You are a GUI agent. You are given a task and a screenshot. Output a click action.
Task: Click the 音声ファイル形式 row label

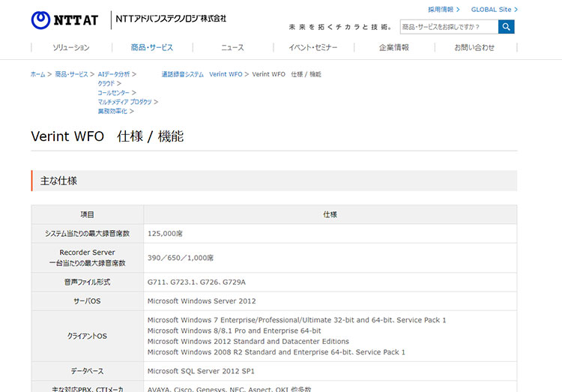(87, 283)
